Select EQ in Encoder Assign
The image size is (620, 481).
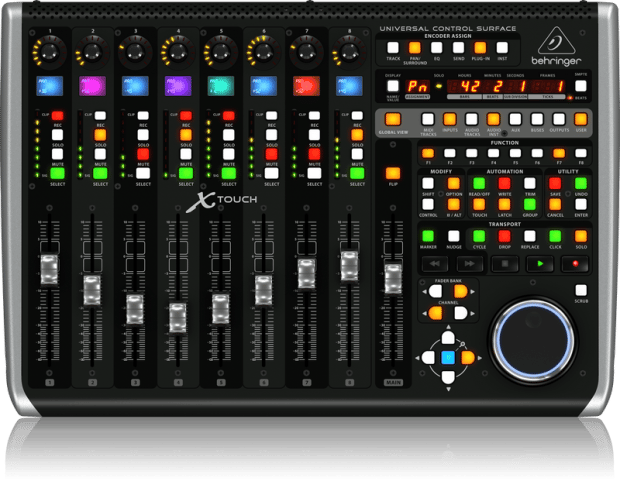[437, 47]
